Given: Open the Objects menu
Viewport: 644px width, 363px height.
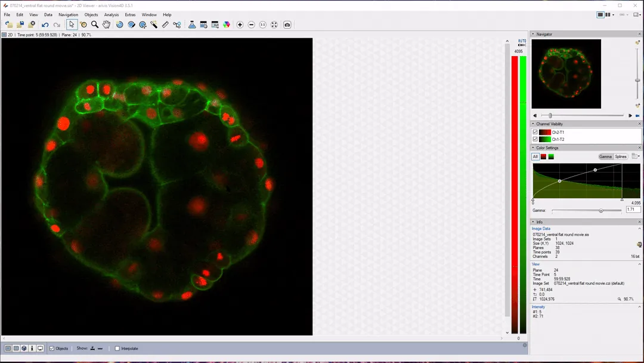Looking at the screenshot, I should click(x=91, y=14).
